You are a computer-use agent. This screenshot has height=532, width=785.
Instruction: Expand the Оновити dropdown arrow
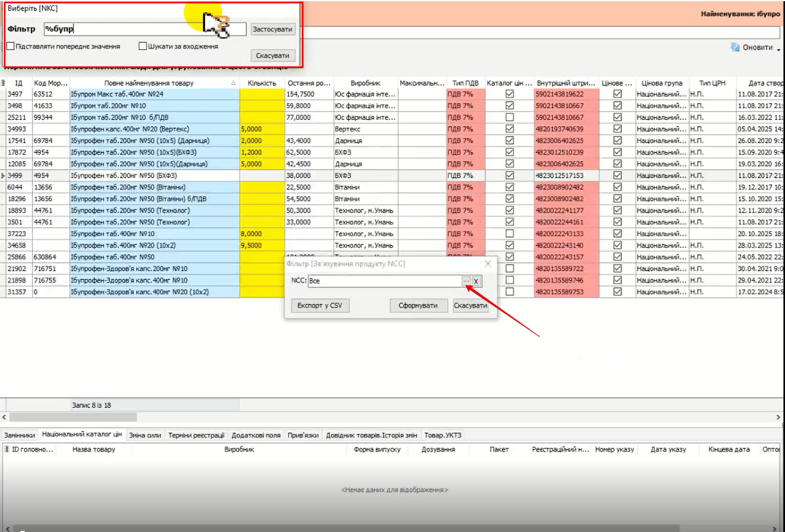click(778, 49)
